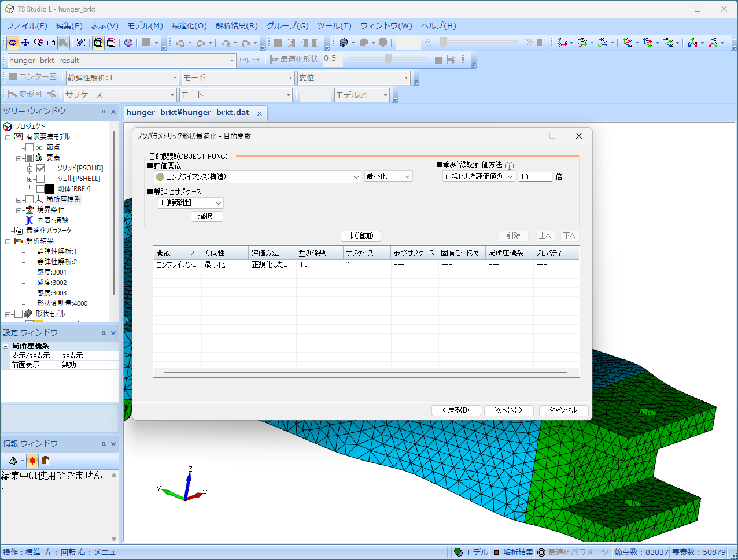This screenshot has width=738, height=560.
Task: Check the 形状モデル checkbox in tree
Action: tap(19, 314)
